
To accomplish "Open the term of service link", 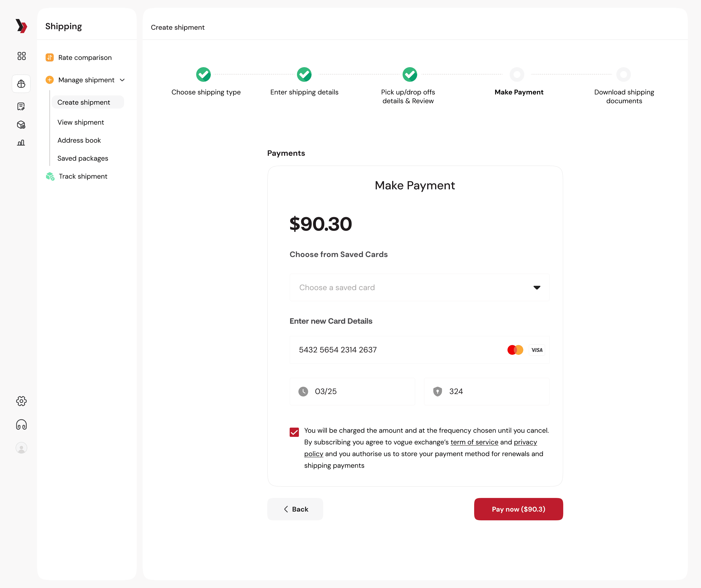I will tap(474, 442).
